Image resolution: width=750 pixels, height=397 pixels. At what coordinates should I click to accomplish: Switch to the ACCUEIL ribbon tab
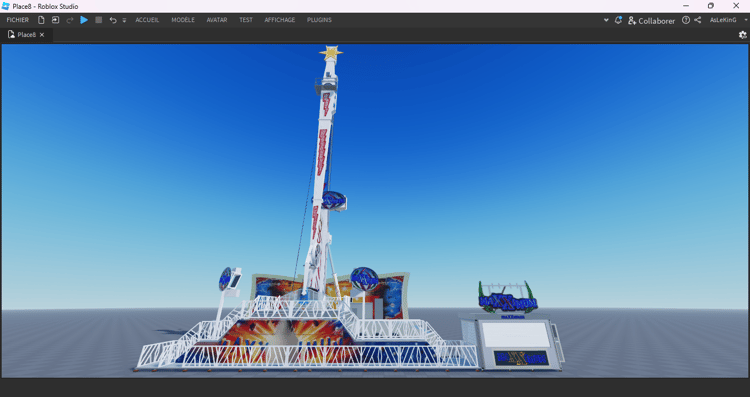[147, 20]
